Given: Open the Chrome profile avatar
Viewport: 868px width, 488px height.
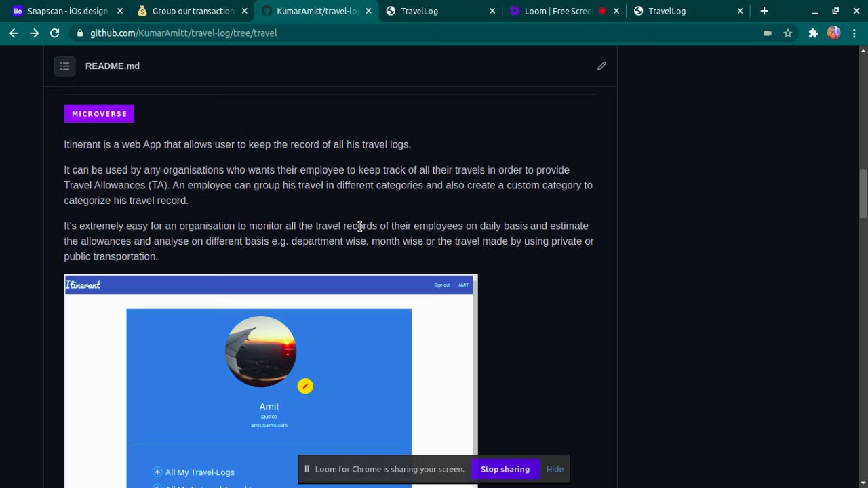Looking at the screenshot, I should (x=833, y=33).
